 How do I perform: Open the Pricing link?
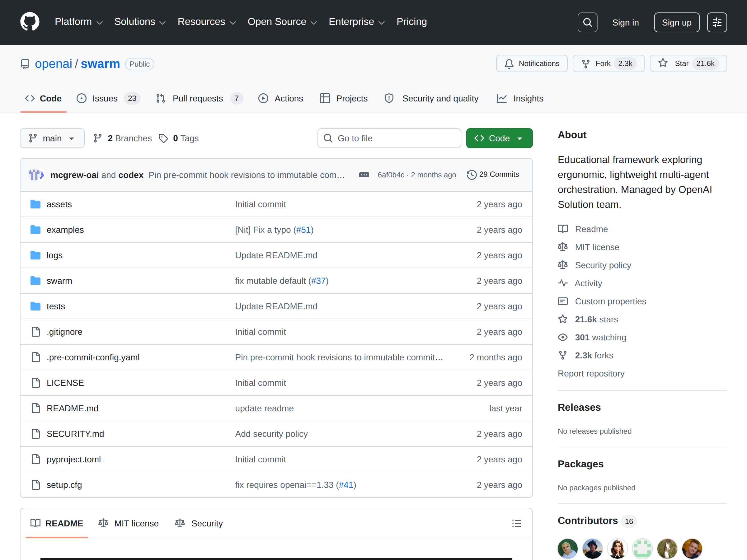pos(412,22)
